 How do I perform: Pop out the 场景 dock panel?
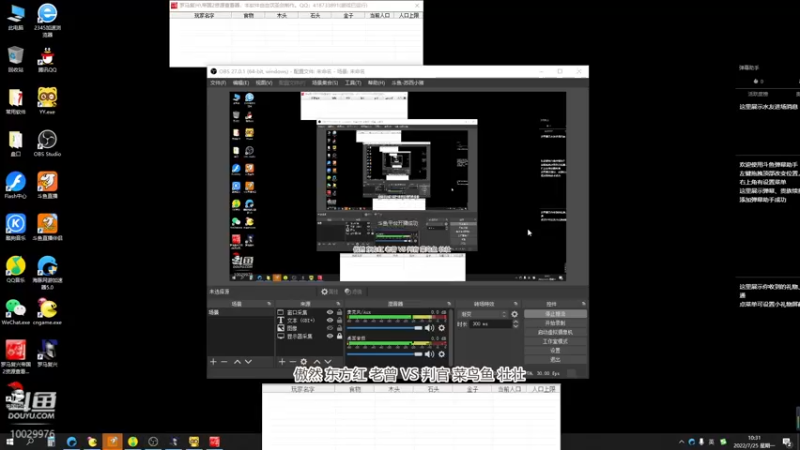pos(269,304)
